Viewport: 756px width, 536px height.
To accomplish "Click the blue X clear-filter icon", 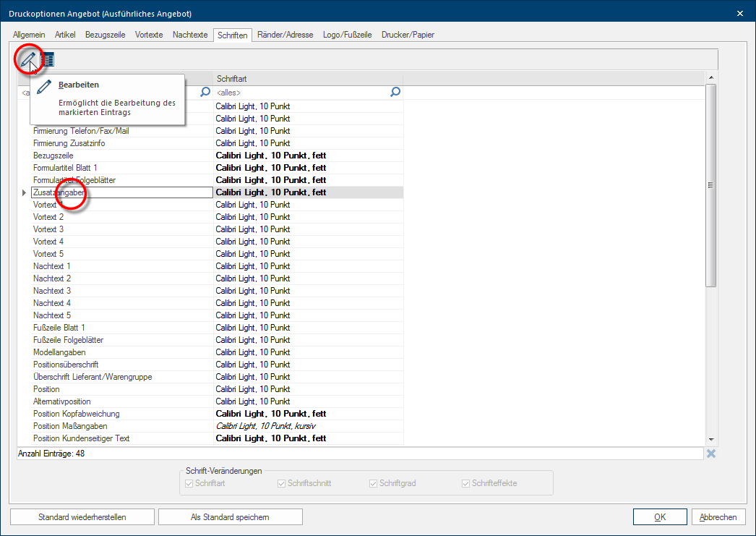I will pyautogui.click(x=711, y=454).
